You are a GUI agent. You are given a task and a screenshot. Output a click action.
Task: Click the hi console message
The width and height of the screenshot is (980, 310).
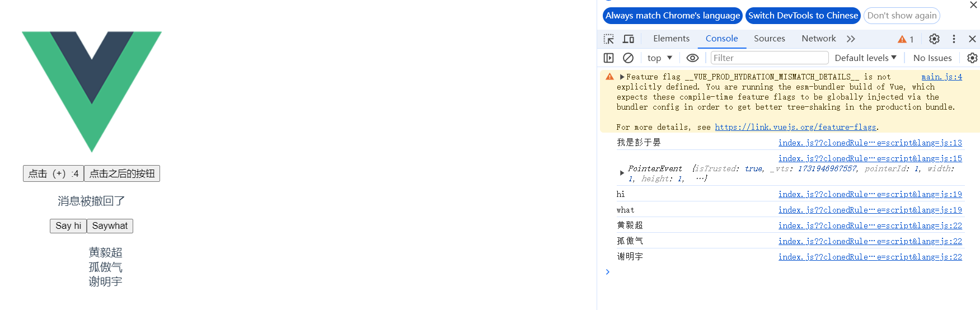coord(621,194)
